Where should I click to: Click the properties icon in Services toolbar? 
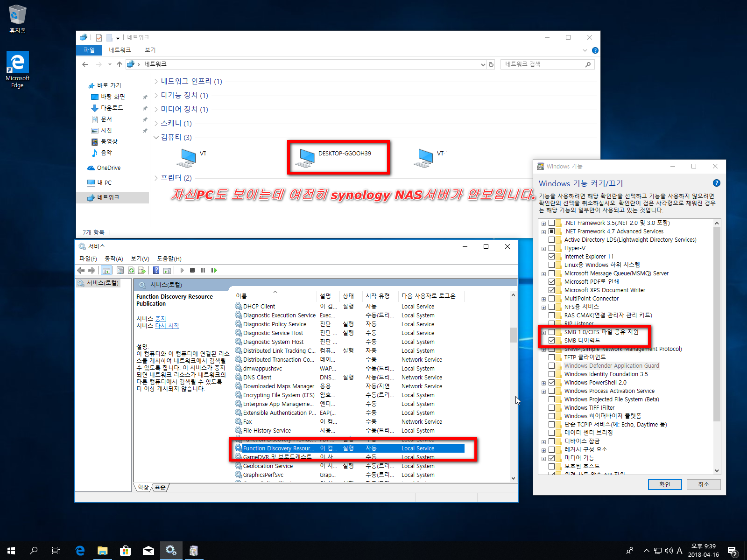(x=120, y=270)
